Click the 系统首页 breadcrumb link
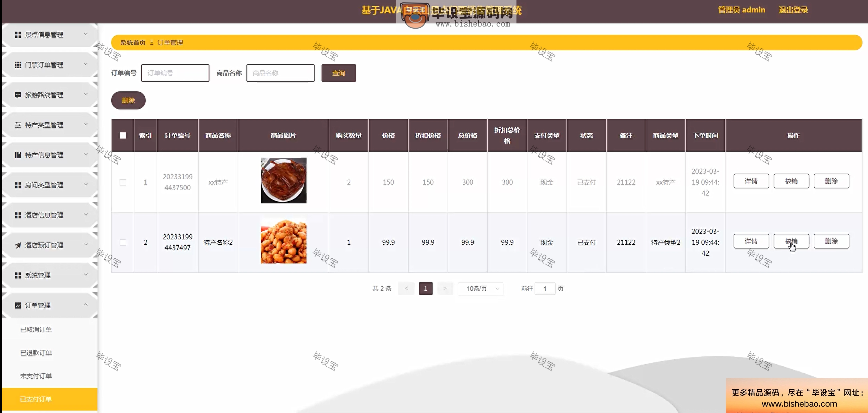This screenshot has width=868, height=413. pos(133,42)
